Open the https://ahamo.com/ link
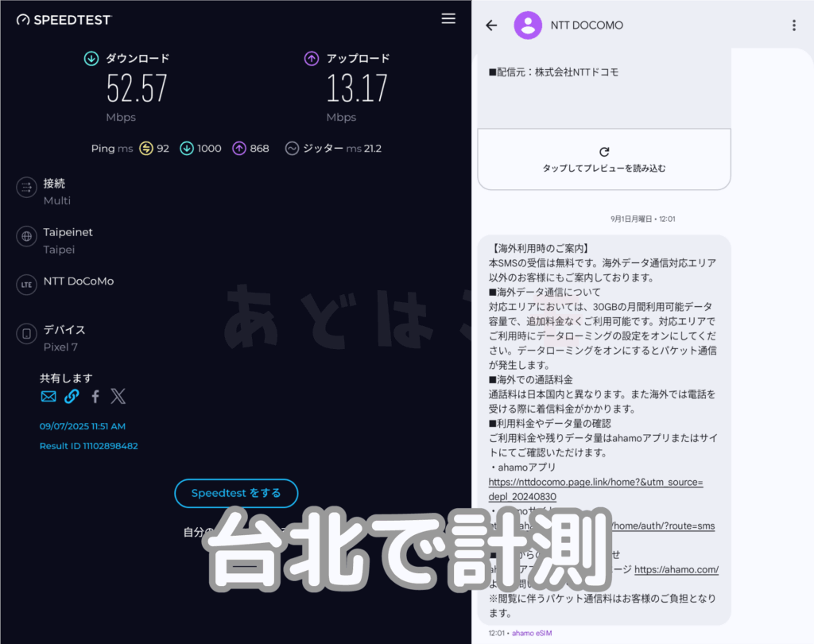The image size is (814, 644). [x=676, y=570]
